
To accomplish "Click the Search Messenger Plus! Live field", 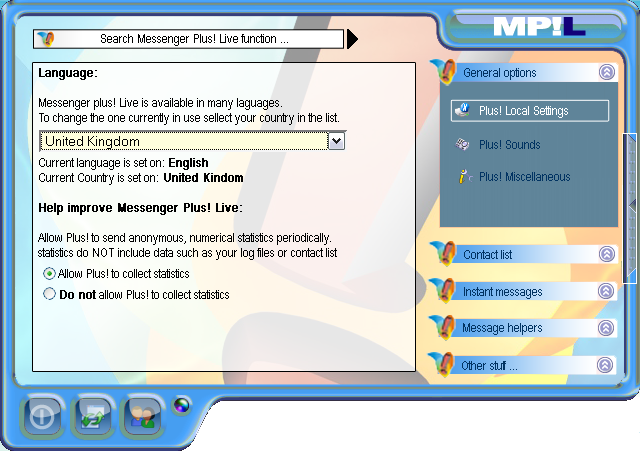I will coord(194,39).
